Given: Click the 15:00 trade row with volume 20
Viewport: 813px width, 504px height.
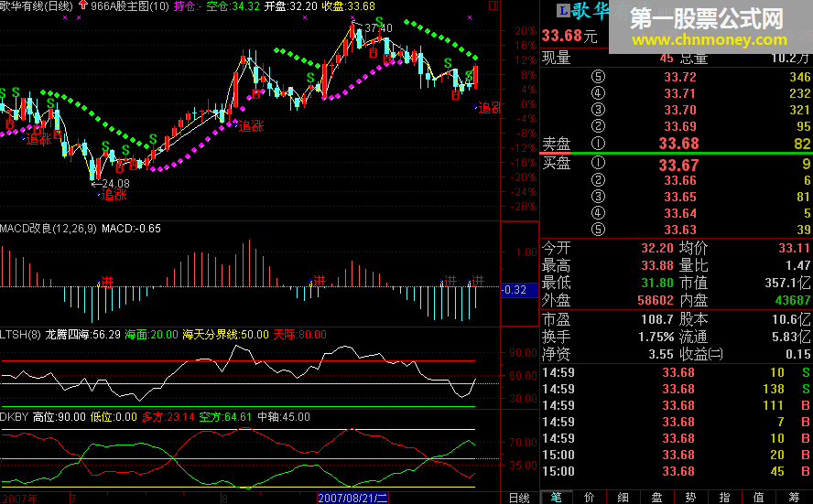Looking at the screenshot, I should (x=676, y=455).
